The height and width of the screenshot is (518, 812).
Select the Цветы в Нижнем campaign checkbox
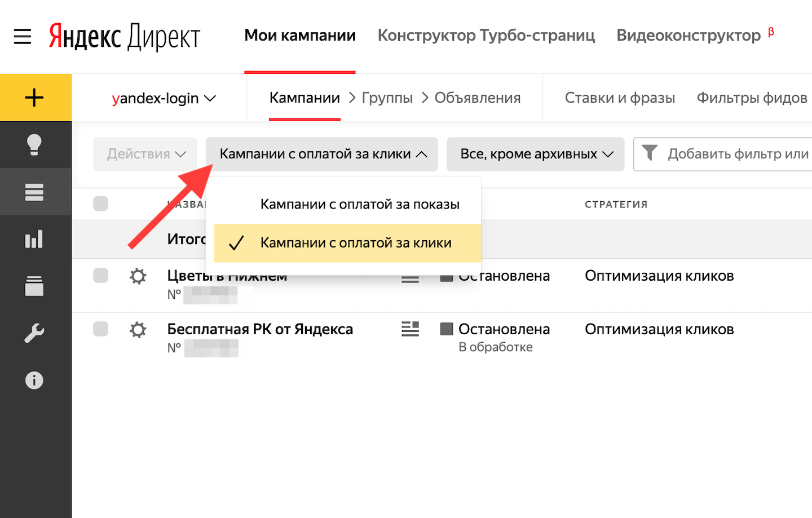click(101, 275)
